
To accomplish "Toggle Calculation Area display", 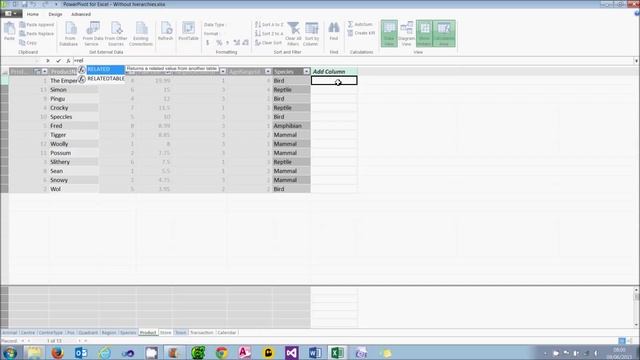I will [444, 33].
